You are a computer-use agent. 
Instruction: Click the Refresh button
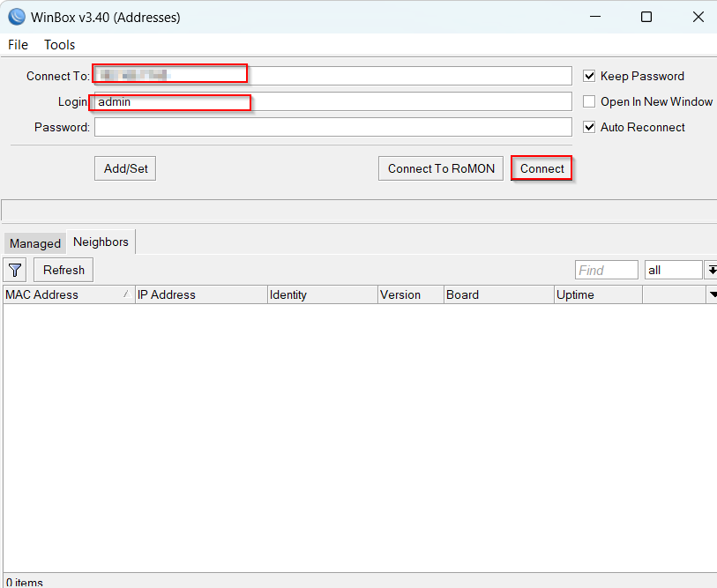(63, 270)
